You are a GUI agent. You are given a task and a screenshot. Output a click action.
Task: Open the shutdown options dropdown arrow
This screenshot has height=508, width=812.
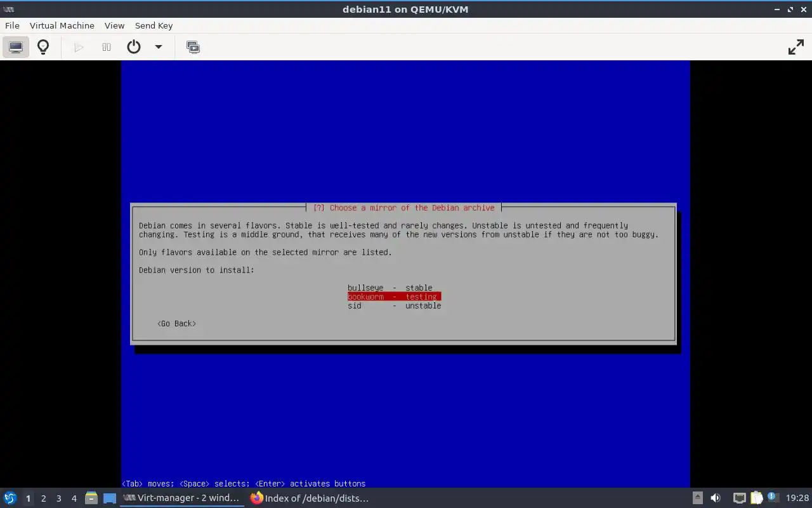point(159,47)
